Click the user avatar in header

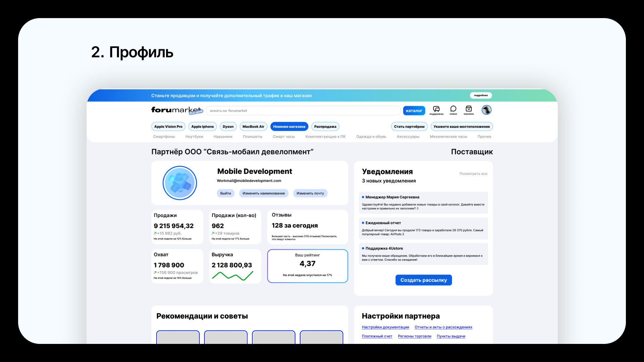(x=486, y=110)
